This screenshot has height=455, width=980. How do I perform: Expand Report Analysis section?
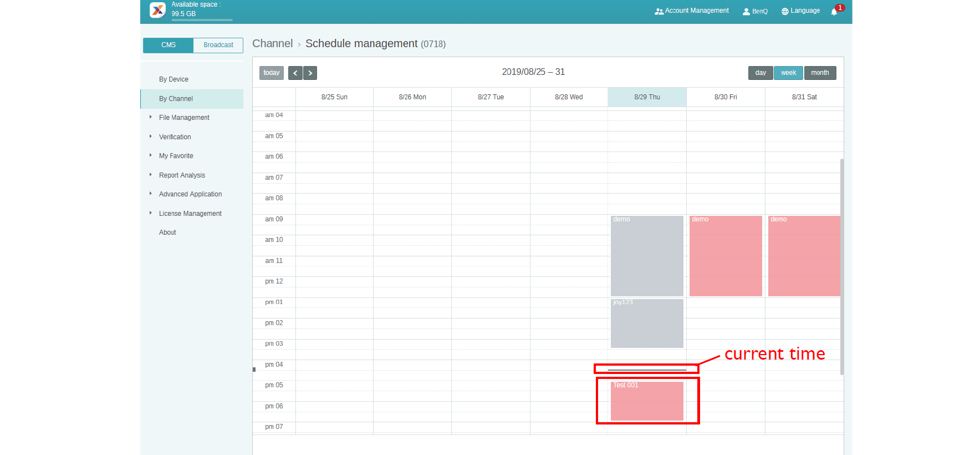point(182,175)
